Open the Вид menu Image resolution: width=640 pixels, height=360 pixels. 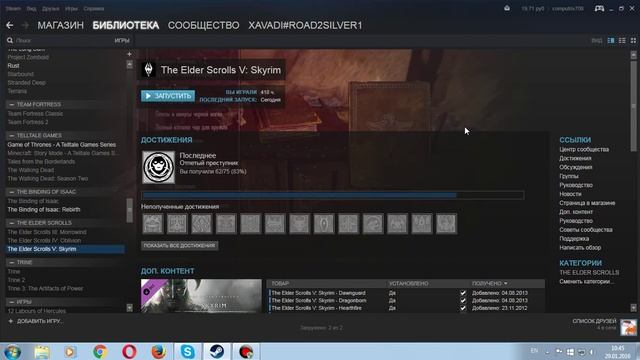pos(31,8)
